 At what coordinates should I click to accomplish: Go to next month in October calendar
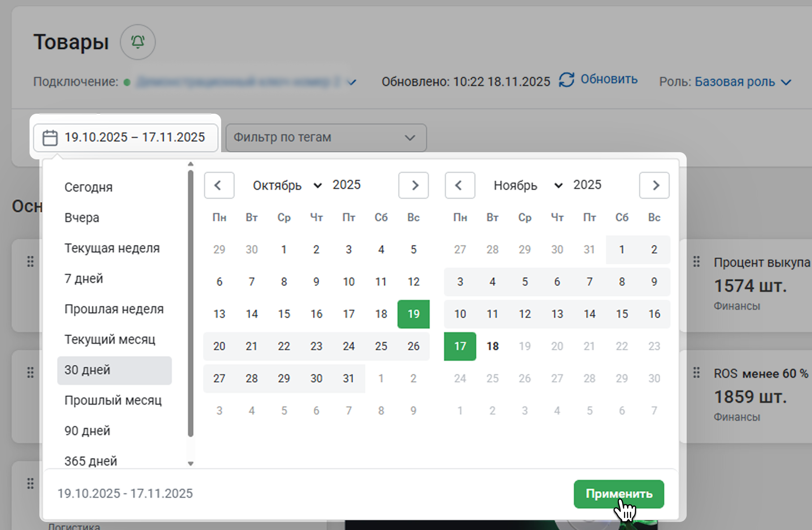click(x=414, y=185)
